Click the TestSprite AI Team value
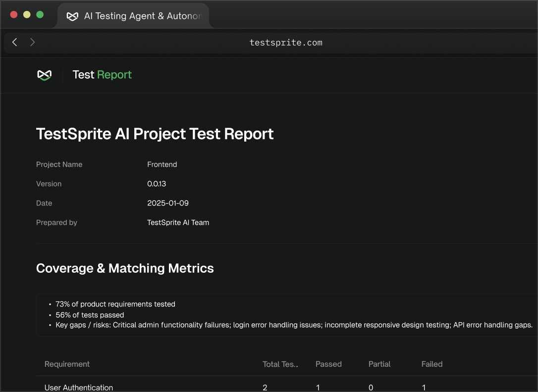This screenshot has width=538, height=392. [x=178, y=223]
